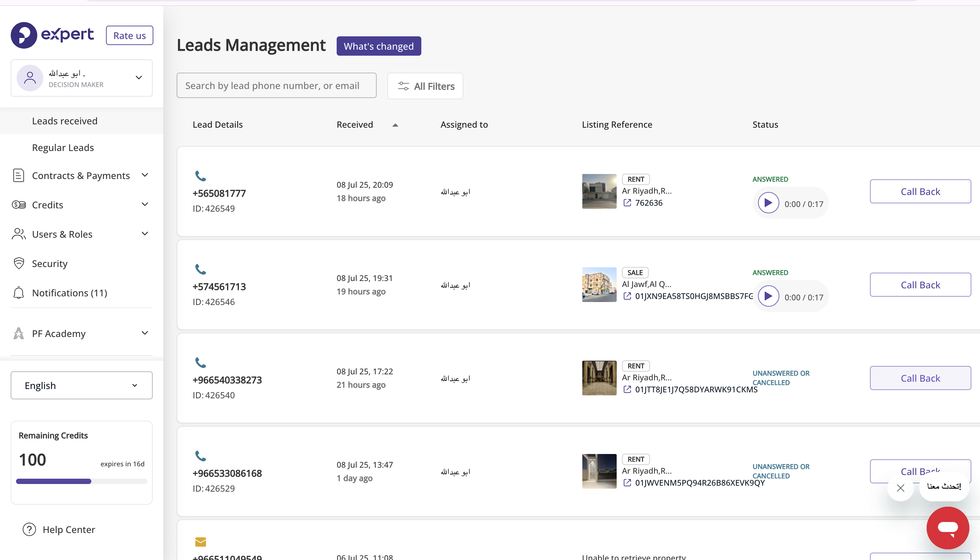The height and width of the screenshot is (560, 980).
Task: Click phone icon for lead +574561713
Action: click(x=200, y=269)
